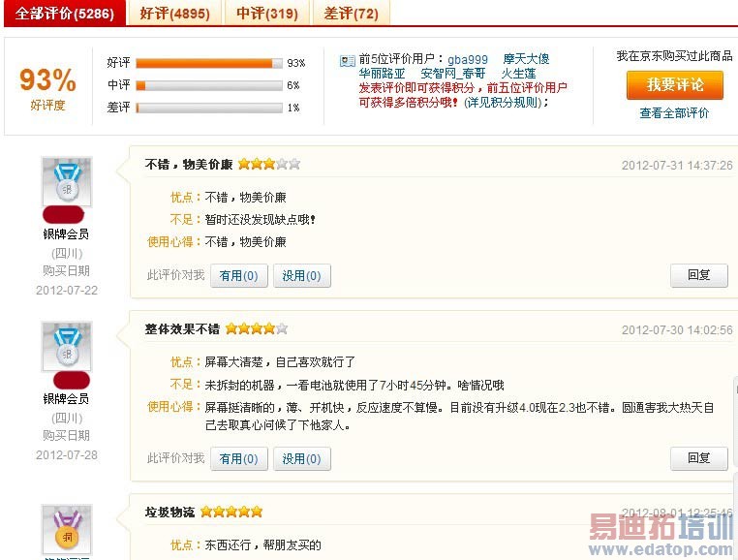Click five-star rating of 垃圾物流 review
738x560 pixels.
point(231,512)
